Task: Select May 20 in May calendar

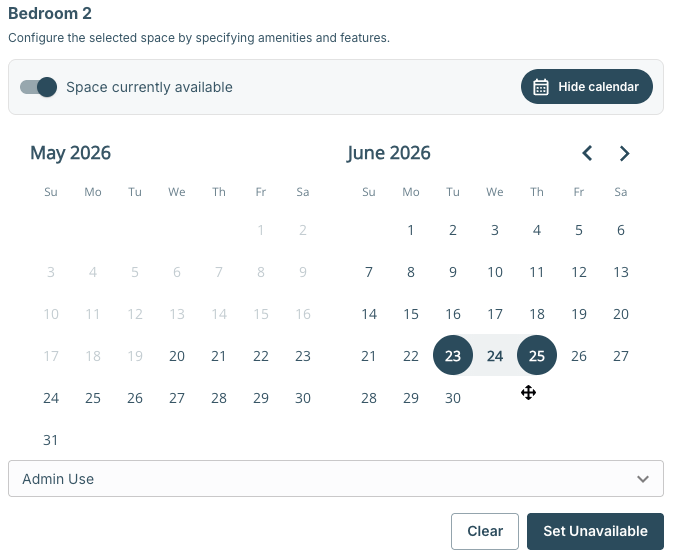Action: coord(177,356)
